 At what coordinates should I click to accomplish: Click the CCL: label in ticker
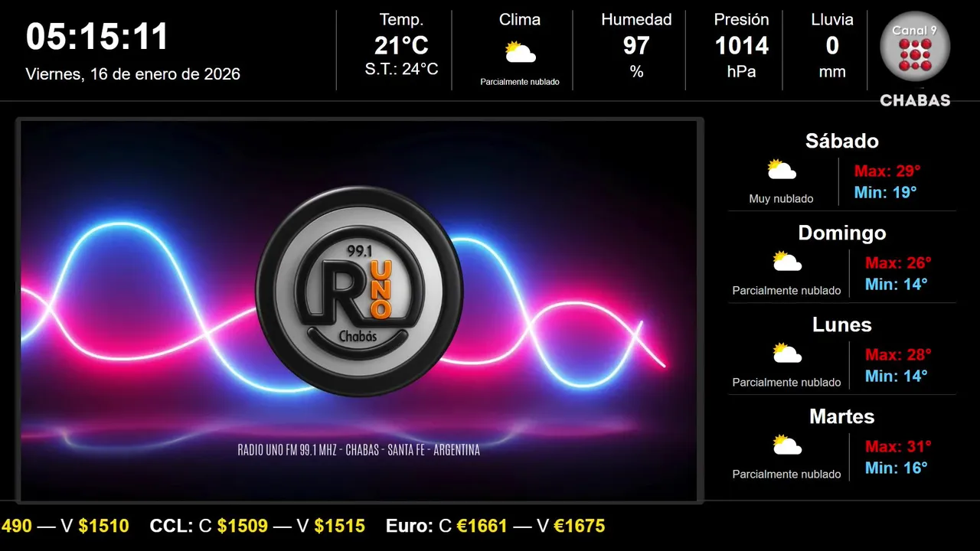(x=171, y=527)
